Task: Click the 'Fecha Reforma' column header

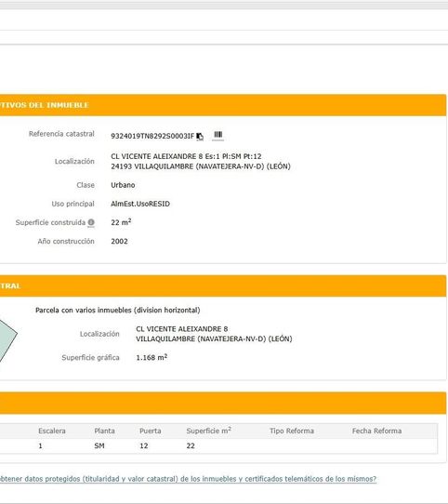Action: 376,431
